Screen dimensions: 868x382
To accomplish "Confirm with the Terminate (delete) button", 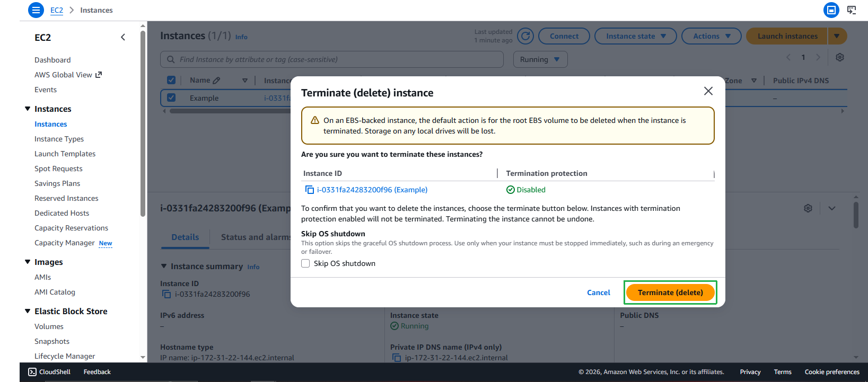I will (670, 292).
